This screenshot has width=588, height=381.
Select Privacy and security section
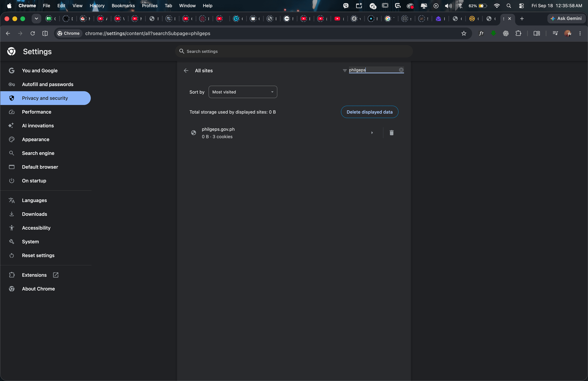[46, 98]
